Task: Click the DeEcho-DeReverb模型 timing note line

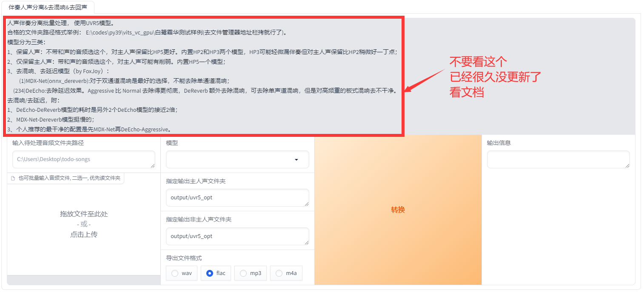Action: [x=92, y=110]
